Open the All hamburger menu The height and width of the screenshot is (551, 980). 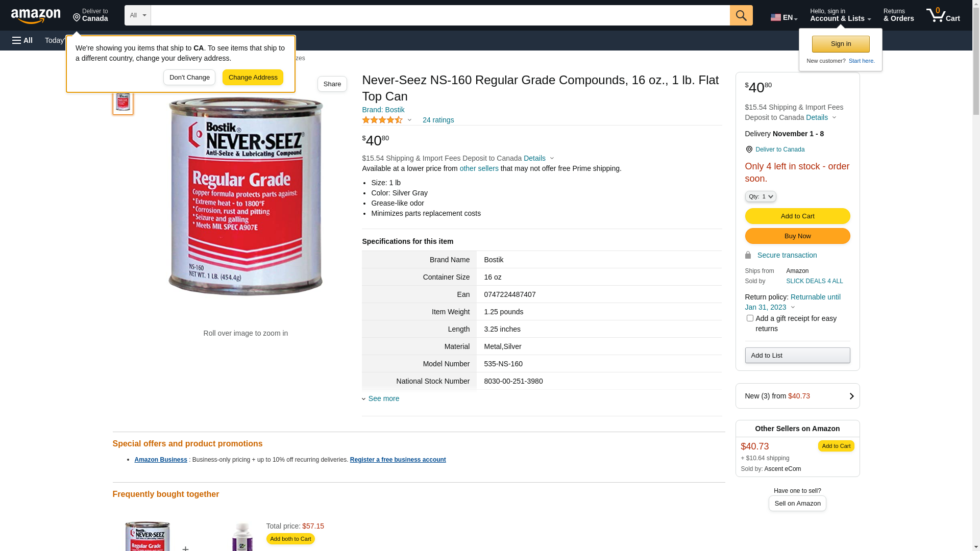tap(22, 40)
